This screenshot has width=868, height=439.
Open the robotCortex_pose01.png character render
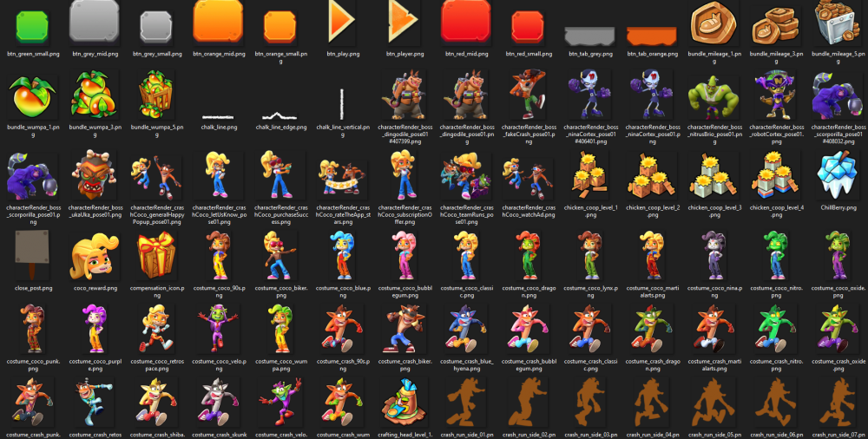pyautogui.click(x=775, y=95)
